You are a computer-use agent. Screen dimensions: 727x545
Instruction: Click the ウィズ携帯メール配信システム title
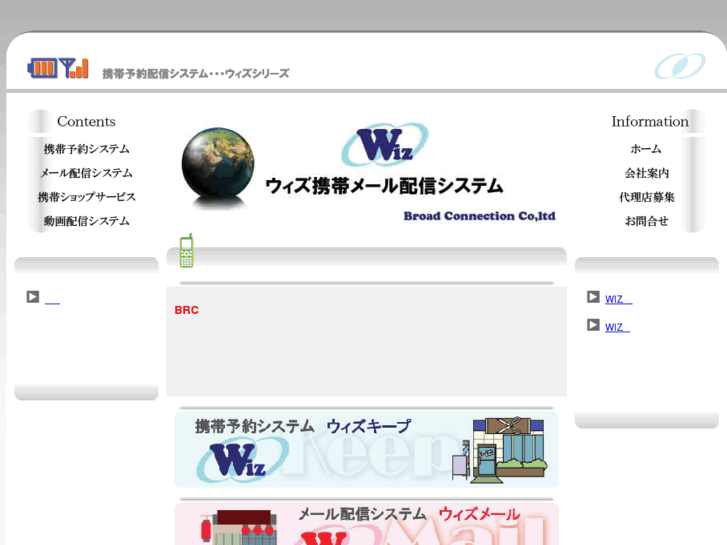pyautogui.click(x=384, y=186)
